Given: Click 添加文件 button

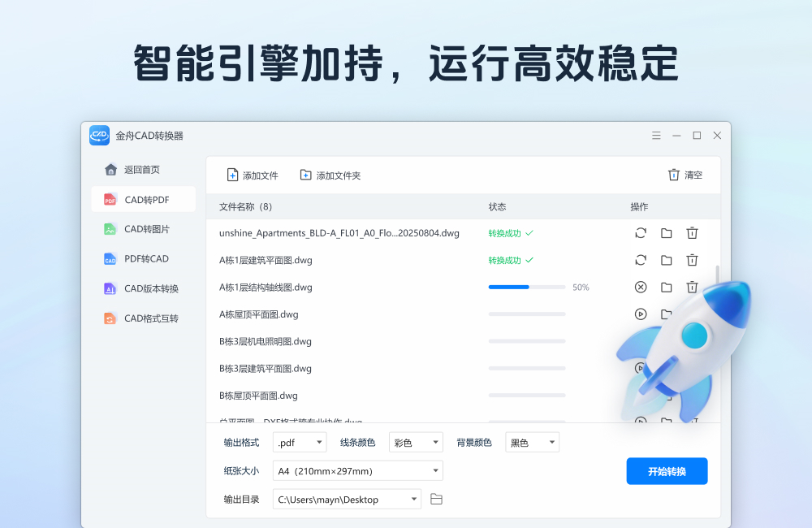Looking at the screenshot, I should [x=252, y=175].
